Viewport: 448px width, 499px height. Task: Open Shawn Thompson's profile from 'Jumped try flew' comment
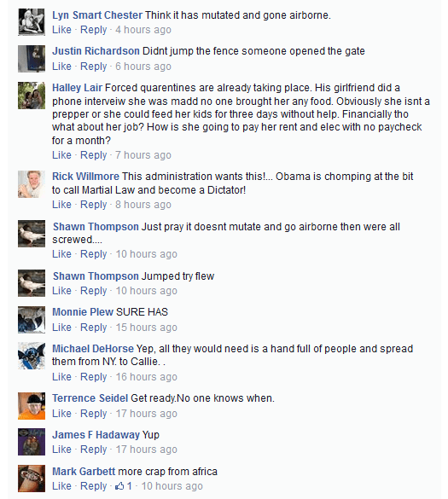point(96,276)
